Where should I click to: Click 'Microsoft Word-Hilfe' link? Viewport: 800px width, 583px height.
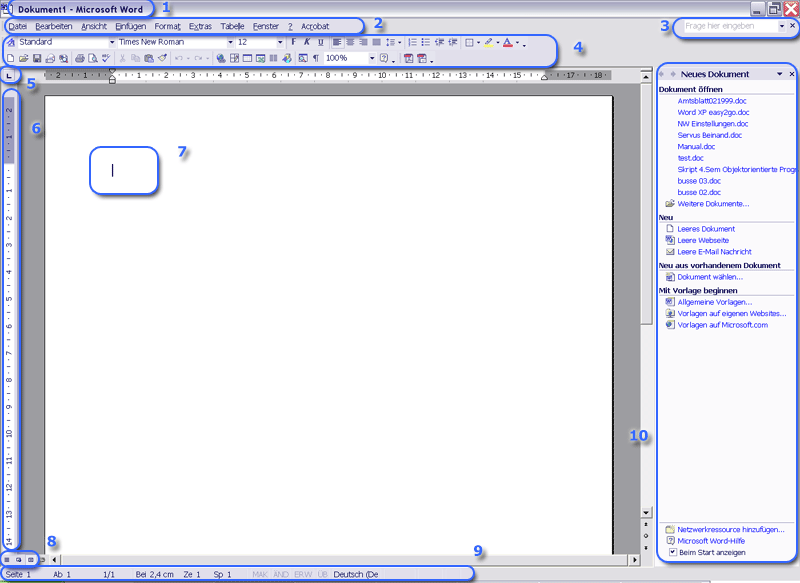click(x=711, y=541)
